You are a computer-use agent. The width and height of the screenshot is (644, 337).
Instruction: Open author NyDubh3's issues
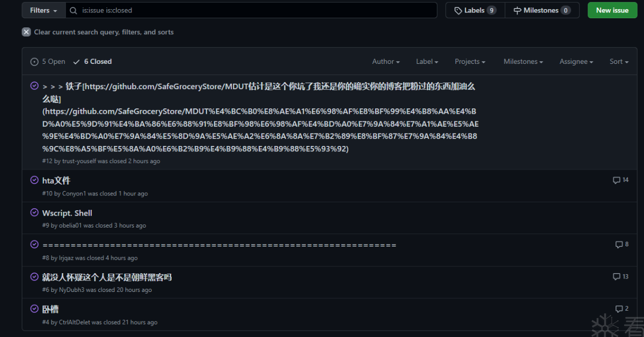(x=72, y=290)
